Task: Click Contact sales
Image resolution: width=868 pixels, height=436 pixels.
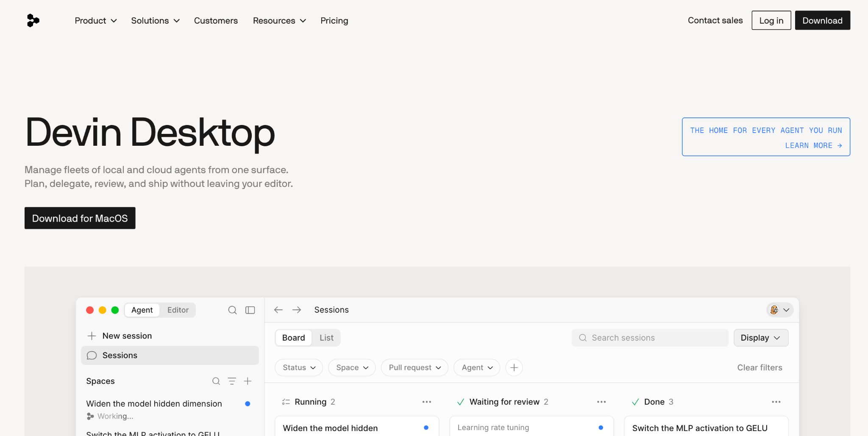Action: coord(715,20)
